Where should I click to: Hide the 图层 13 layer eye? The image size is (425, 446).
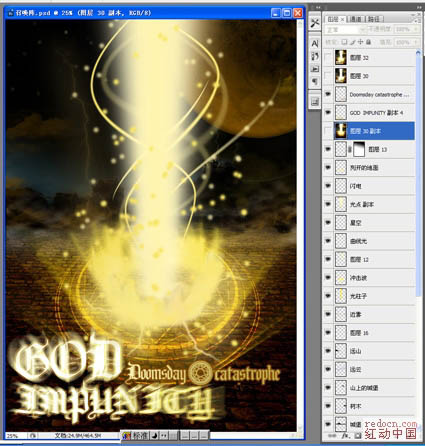pyautogui.click(x=328, y=149)
